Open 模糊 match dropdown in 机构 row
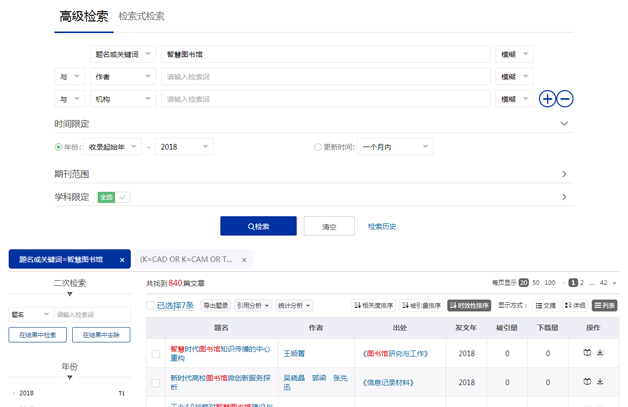This screenshot has height=407, width=628. click(x=515, y=99)
